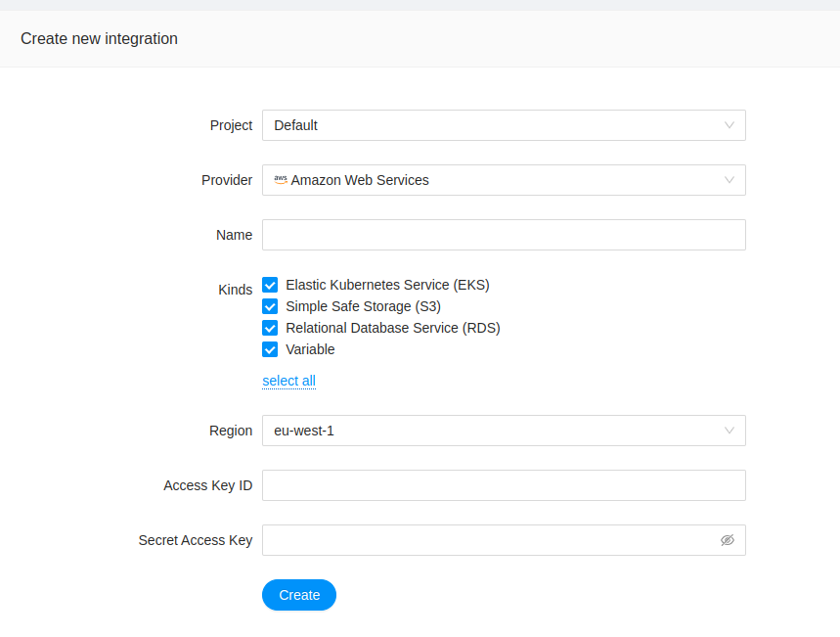The width and height of the screenshot is (840, 637).
Task: Click the select all link
Action: tap(288, 381)
